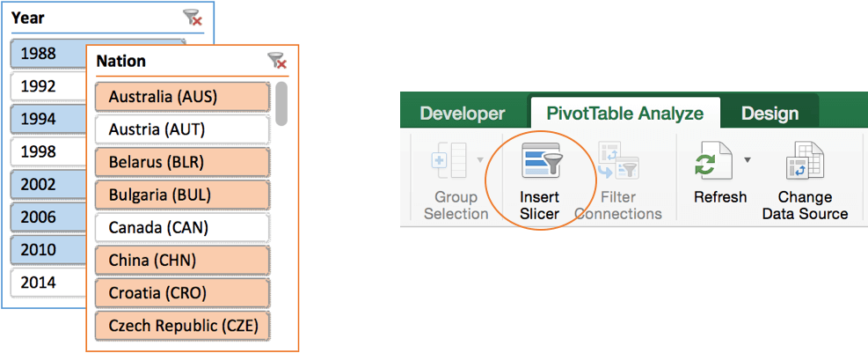
Task: Toggle Austria (AUT) in Nation slicer
Action: [x=181, y=129]
